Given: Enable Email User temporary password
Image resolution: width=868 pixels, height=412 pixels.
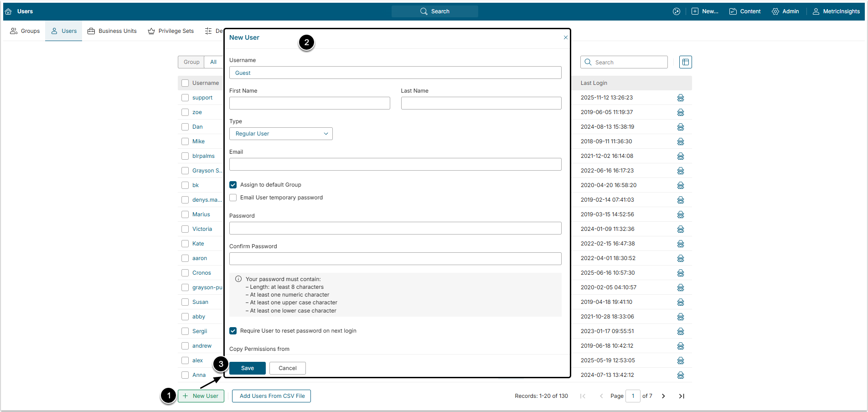Looking at the screenshot, I should coord(233,198).
